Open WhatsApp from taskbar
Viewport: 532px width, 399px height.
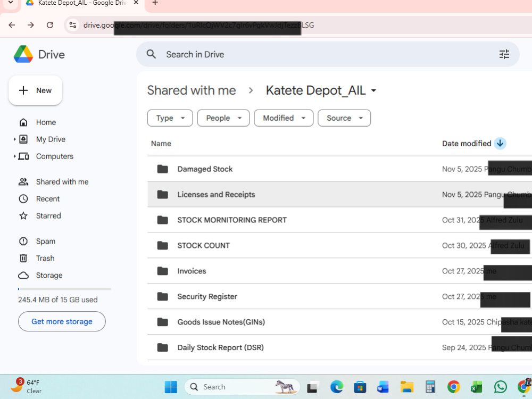pos(500,387)
